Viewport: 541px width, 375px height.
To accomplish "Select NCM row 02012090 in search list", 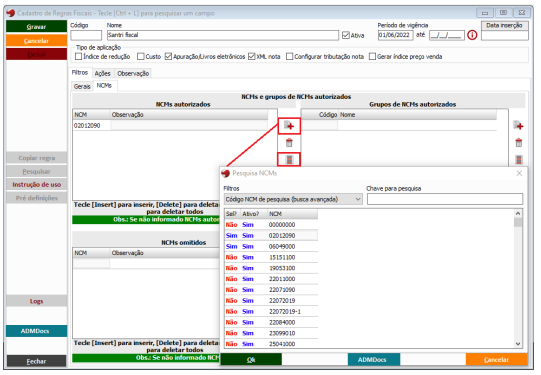I will [271, 236].
